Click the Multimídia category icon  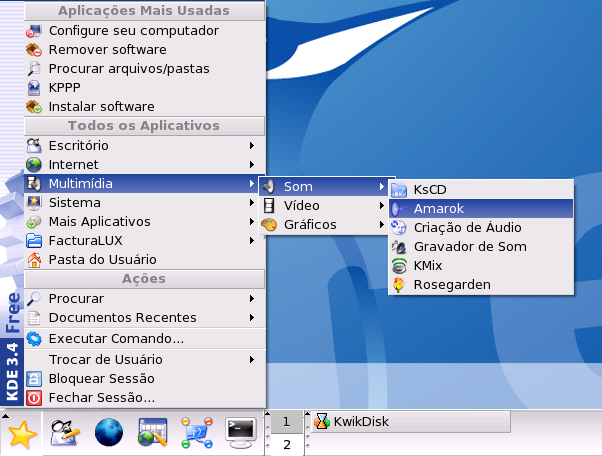pyautogui.click(x=34, y=184)
